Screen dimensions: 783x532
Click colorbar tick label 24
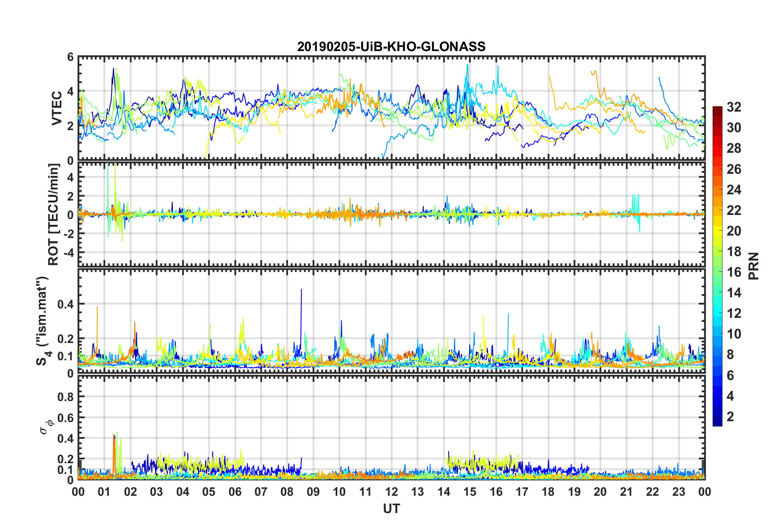click(x=734, y=190)
